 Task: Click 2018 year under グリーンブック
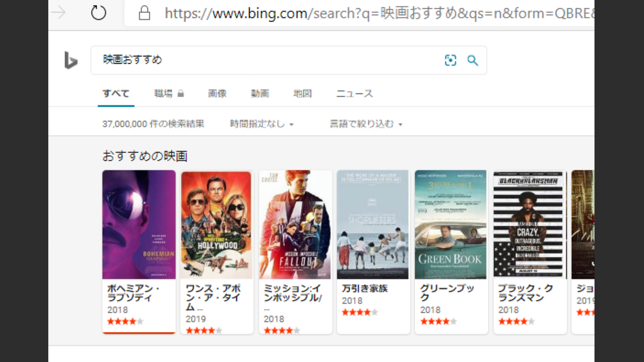pyautogui.click(x=430, y=310)
